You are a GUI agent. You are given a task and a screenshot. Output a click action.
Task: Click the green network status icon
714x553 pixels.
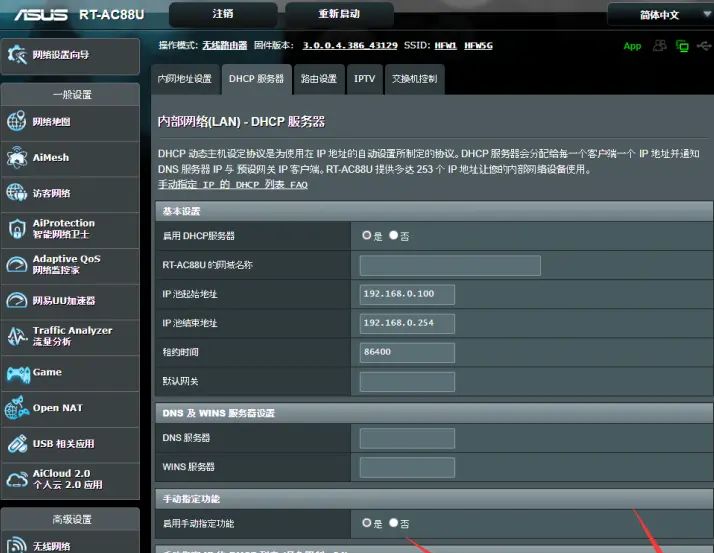682,46
